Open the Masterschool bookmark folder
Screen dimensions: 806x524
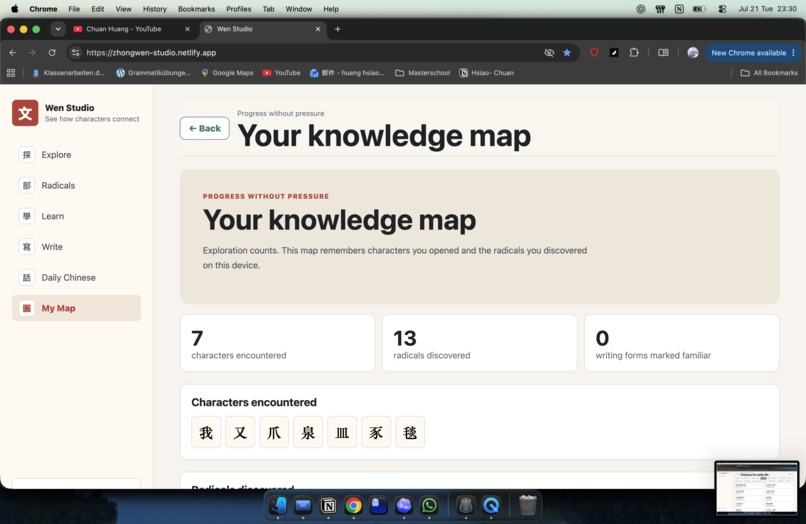tap(423, 73)
